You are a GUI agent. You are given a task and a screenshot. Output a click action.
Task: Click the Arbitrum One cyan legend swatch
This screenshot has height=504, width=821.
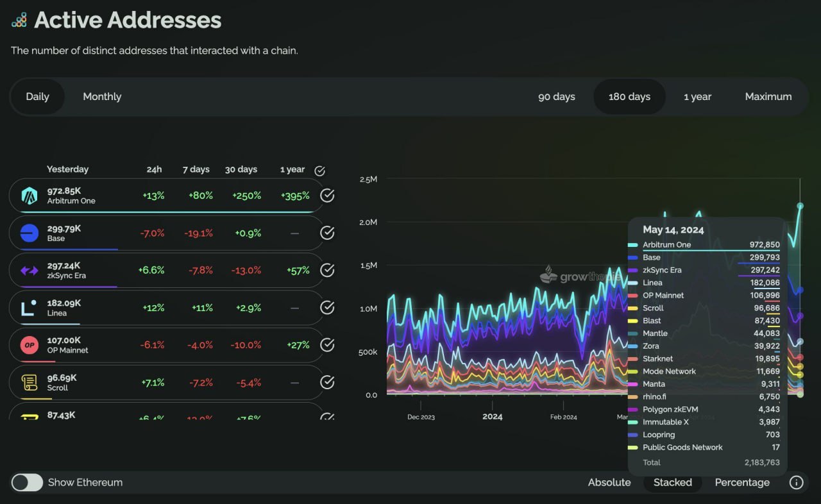tap(632, 245)
